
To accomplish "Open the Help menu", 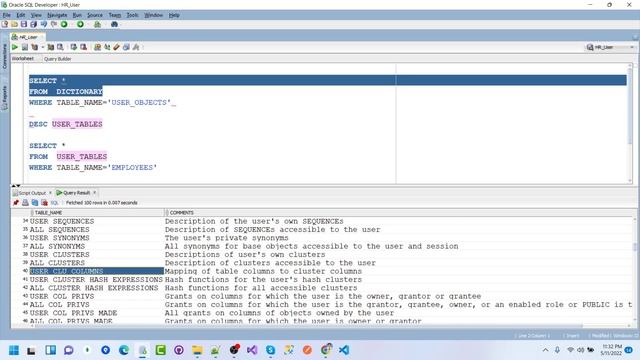I will 174,15.
